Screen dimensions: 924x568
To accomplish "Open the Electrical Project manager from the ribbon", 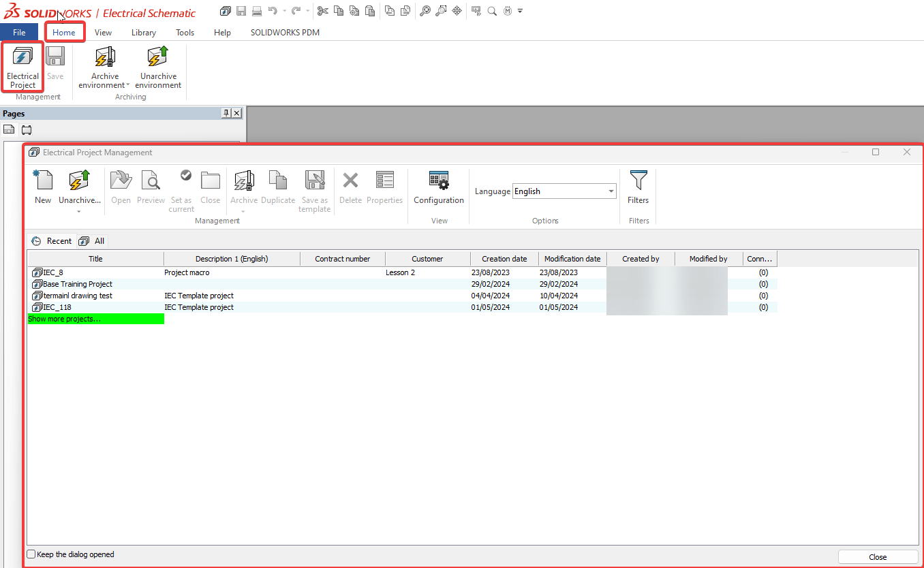I will [x=22, y=65].
